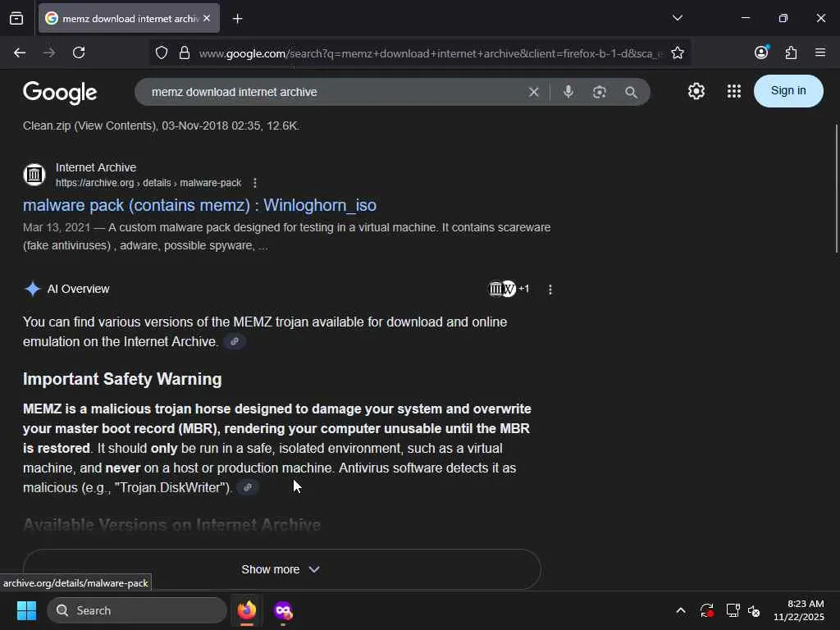Open the tracking protection shield icon
This screenshot has width=840, height=630.
162,52
